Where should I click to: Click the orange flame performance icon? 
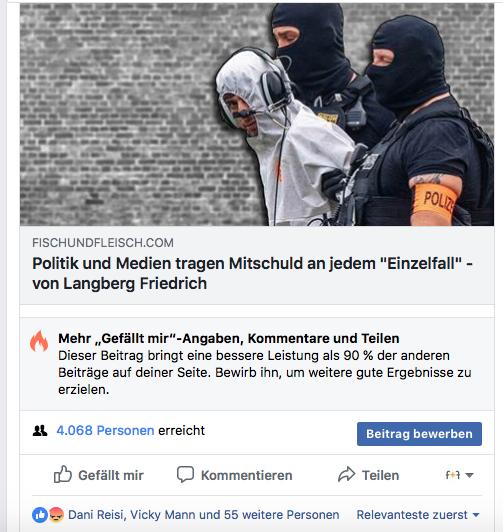click(39, 341)
